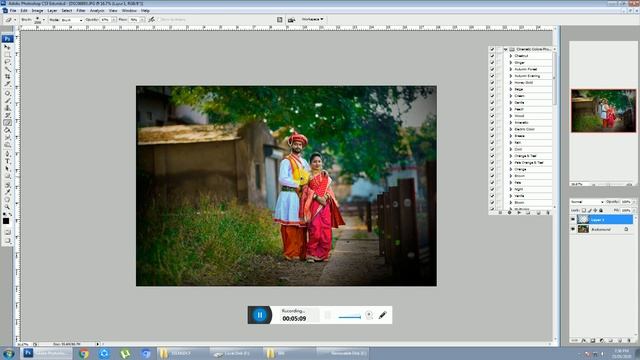Select the Lasso tool
Image resolution: width=640 pixels, height=360 pixels.
tap(7, 62)
